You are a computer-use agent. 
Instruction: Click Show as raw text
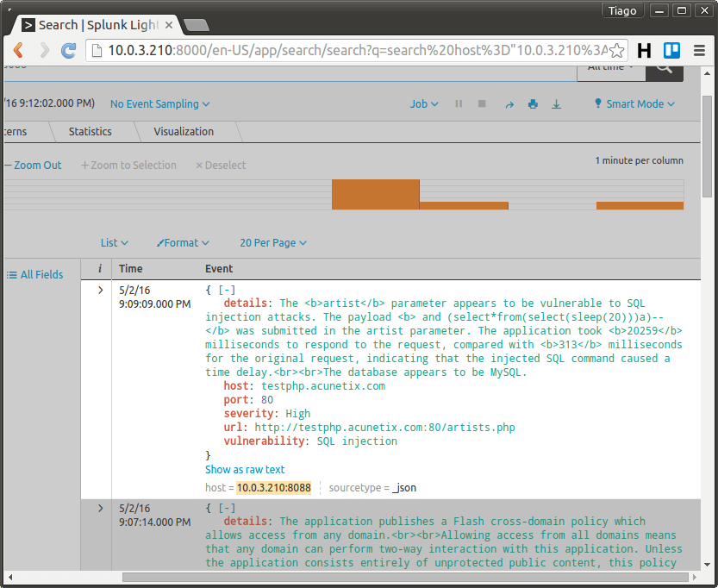(245, 469)
